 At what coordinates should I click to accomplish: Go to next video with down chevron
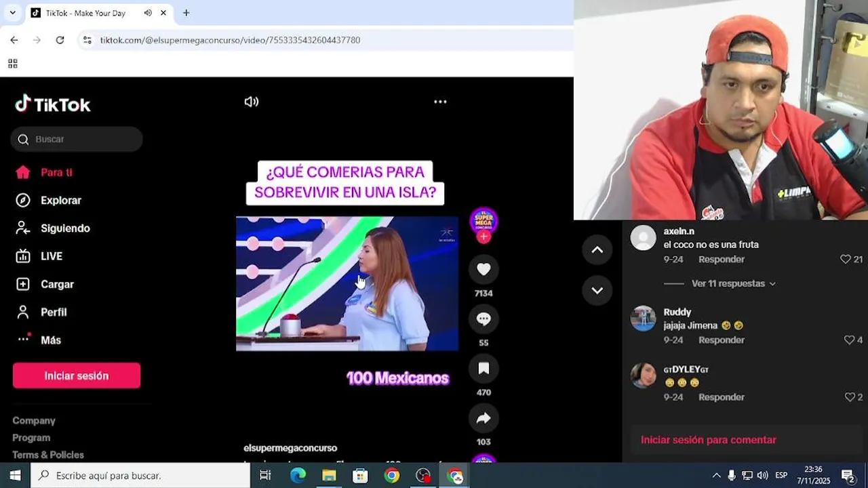point(597,290)
